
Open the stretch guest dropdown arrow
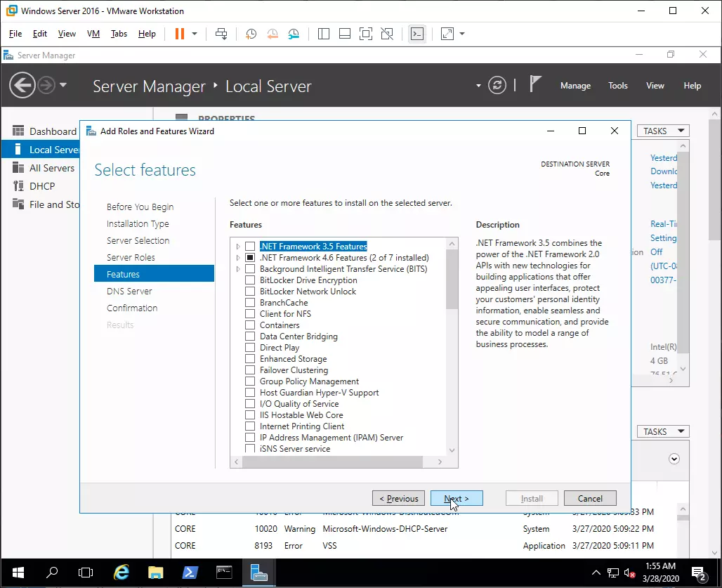click(x=462, y=34)
